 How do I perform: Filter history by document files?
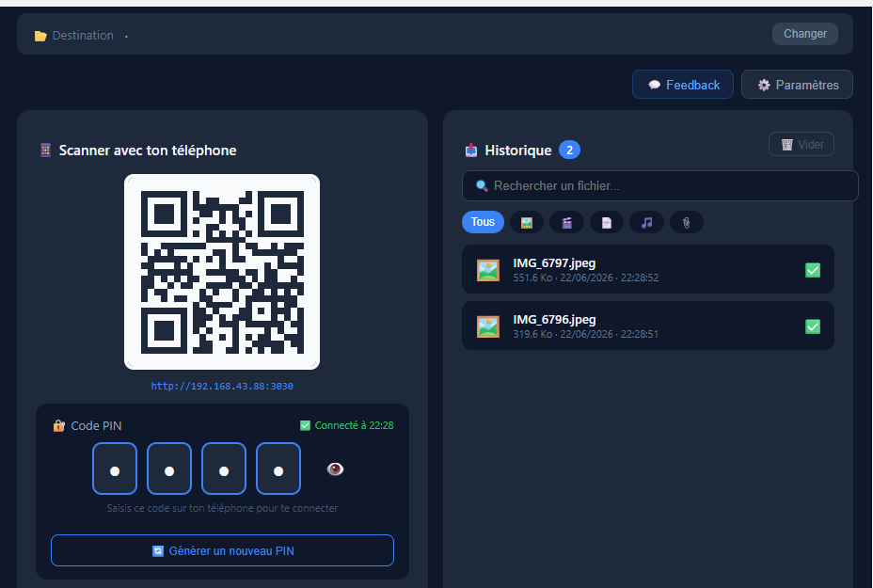[x=607, y=222]
